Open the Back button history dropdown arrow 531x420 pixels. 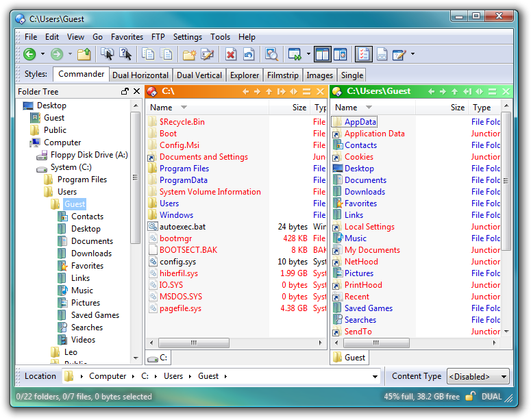(42, 54)
